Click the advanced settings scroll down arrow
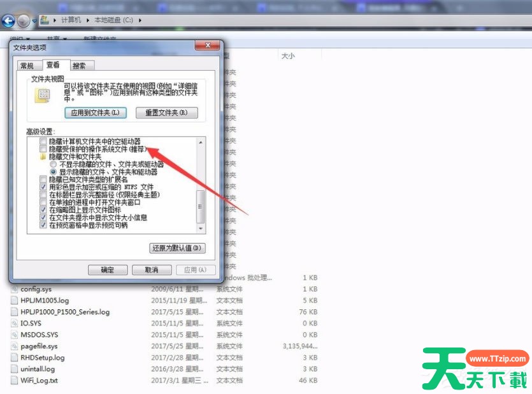 coord(200,229)
